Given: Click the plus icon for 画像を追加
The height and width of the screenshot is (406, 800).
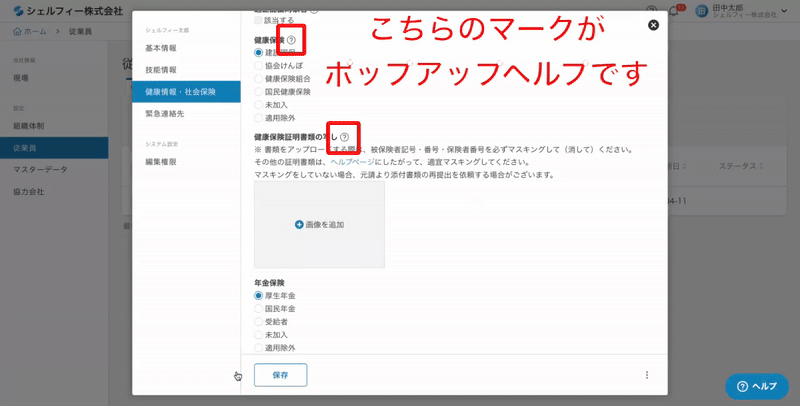Looking at the screenshot, I should (x=299, y=224).
